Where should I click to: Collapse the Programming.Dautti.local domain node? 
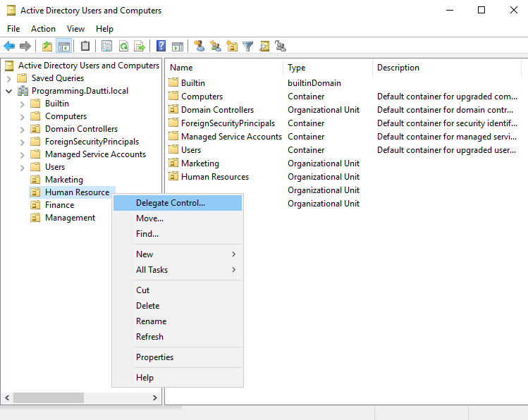(x=9, y=91)
